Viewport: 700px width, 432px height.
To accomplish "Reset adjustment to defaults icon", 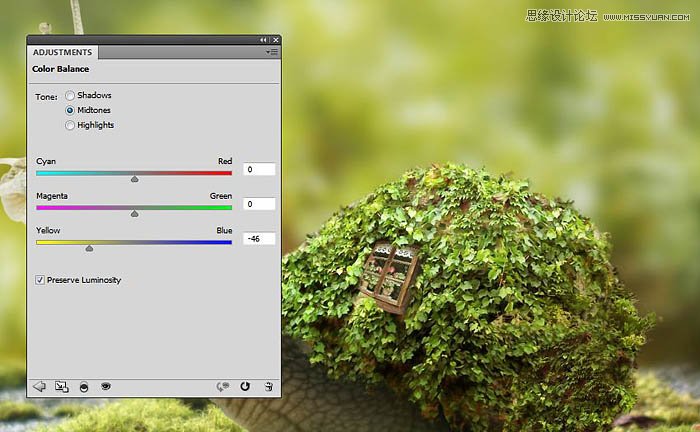I will coord(245,386).
